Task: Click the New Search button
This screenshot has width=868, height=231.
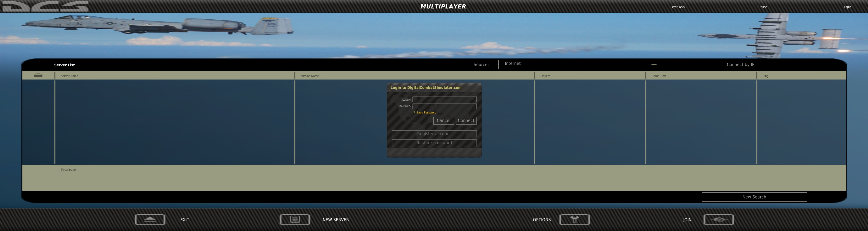Action: pos(754,197)
